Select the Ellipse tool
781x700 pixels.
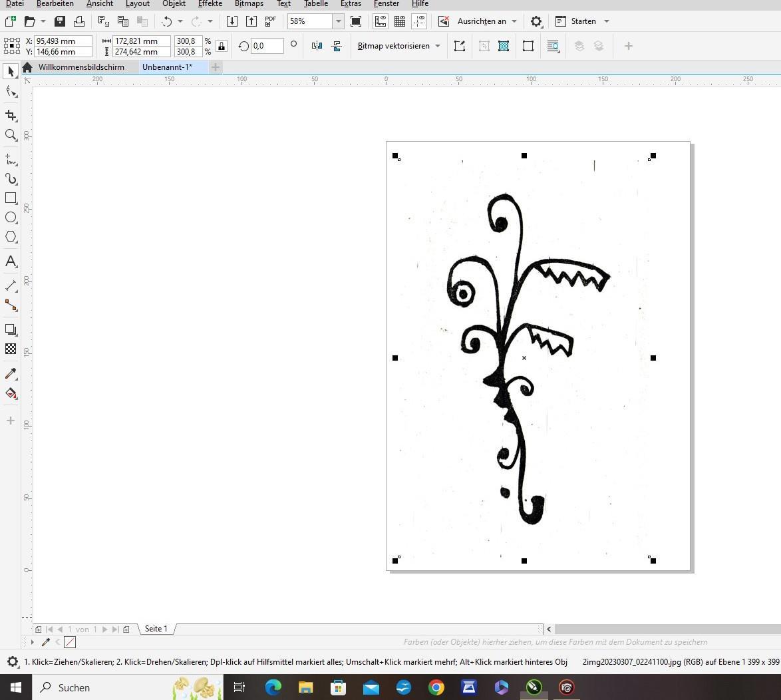click(11, 218)
